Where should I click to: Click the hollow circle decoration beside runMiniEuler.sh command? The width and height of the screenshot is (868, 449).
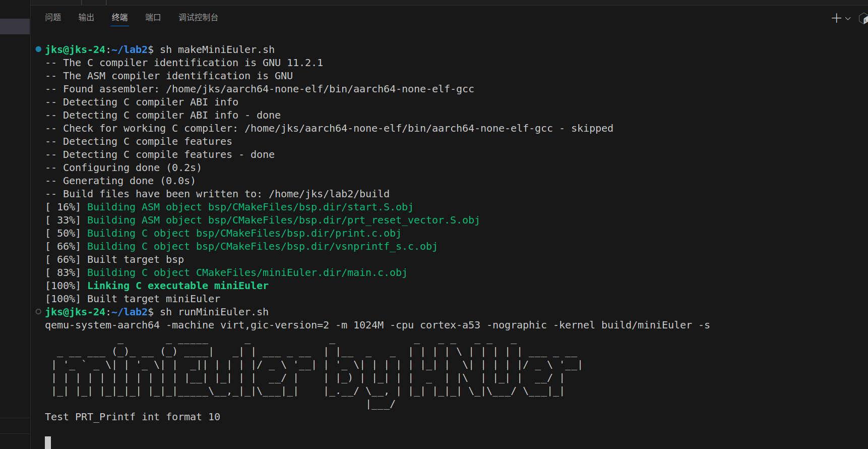point(38,311)
